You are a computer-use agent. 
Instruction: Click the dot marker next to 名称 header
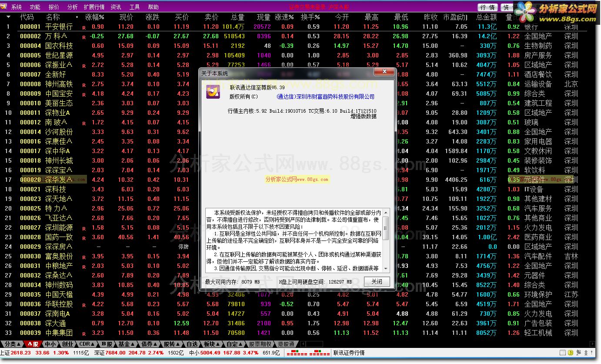point(77,17)
